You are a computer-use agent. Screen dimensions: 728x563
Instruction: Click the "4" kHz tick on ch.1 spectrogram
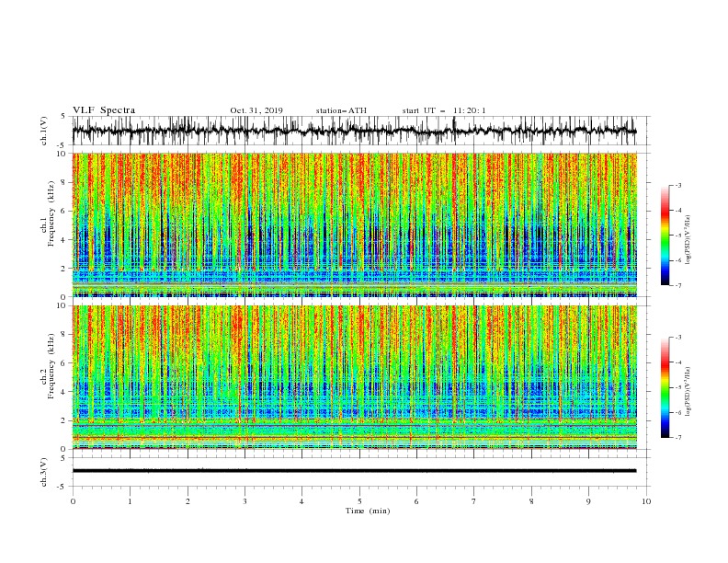63,240
